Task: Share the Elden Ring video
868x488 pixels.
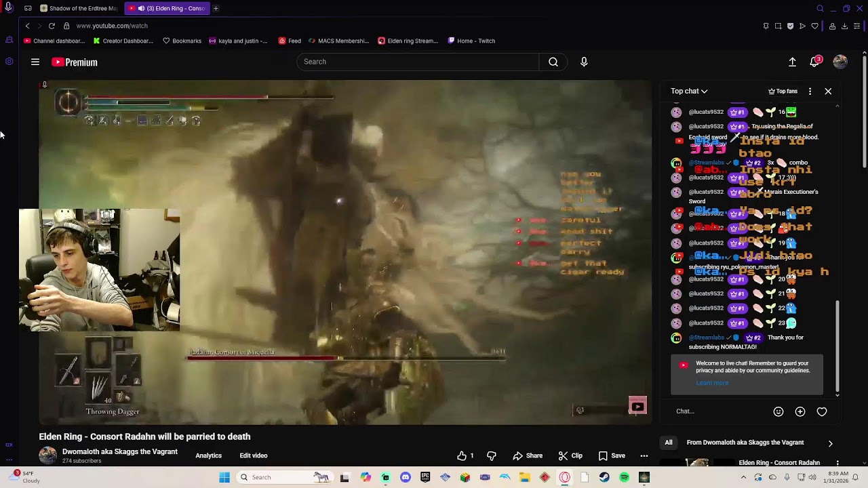Action: tap(528, 455)
